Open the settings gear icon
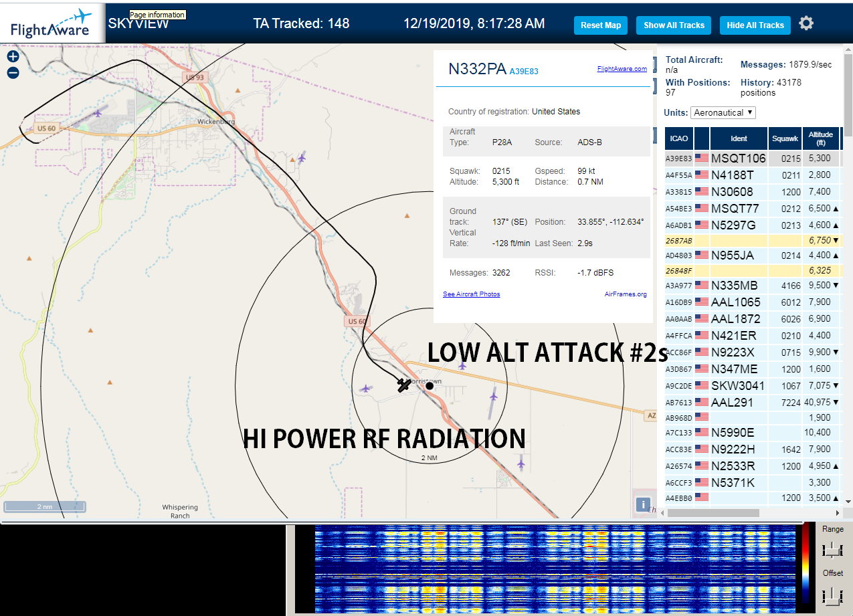The image size is (853, 616). [806, 23]
